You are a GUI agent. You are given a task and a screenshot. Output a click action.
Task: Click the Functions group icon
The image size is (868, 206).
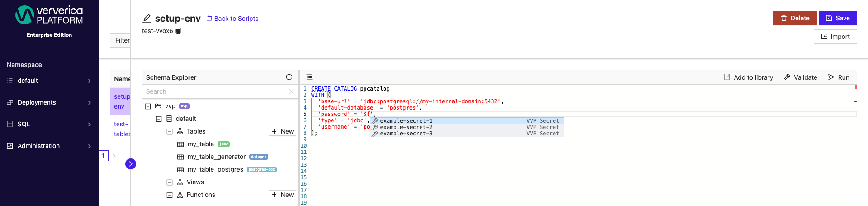(x=180, y=195)
